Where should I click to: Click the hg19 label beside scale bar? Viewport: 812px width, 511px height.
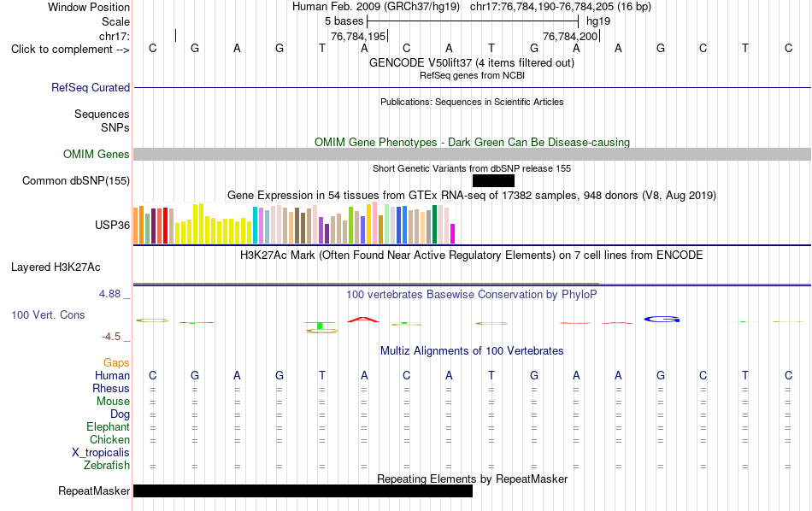598,21
